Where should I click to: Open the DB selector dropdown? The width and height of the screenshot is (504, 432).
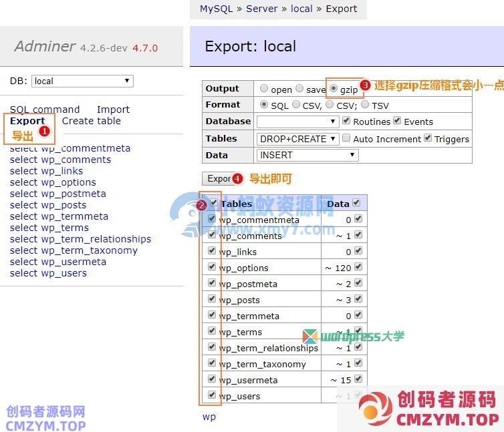coord(82,81)
